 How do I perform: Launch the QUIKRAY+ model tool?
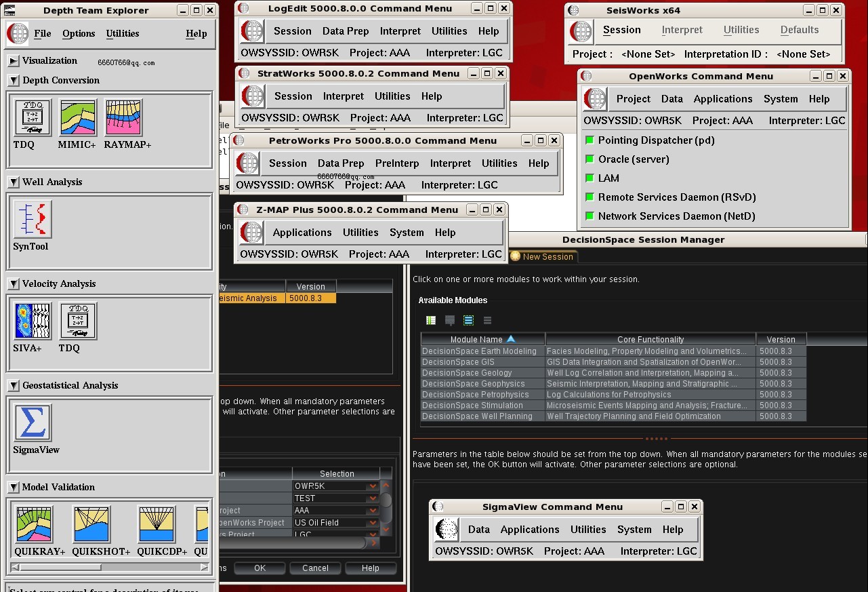pos(35,524)
